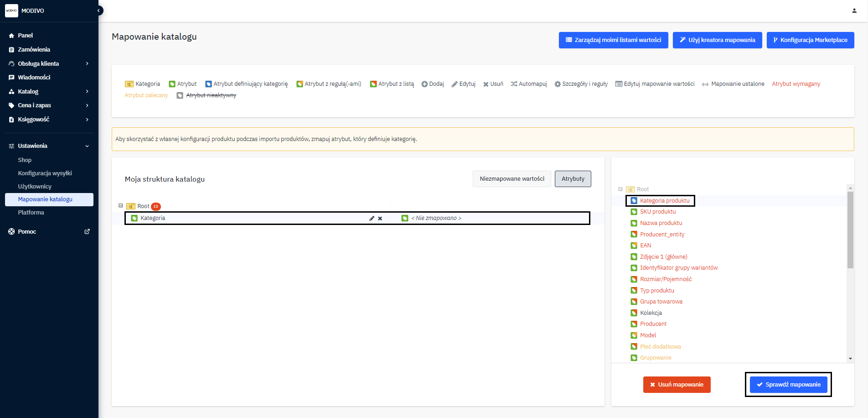Viewport: 868px width, 418px height.
Task: Select SKU produktu in the attribute tree
Action: click(x=657, y=212)
